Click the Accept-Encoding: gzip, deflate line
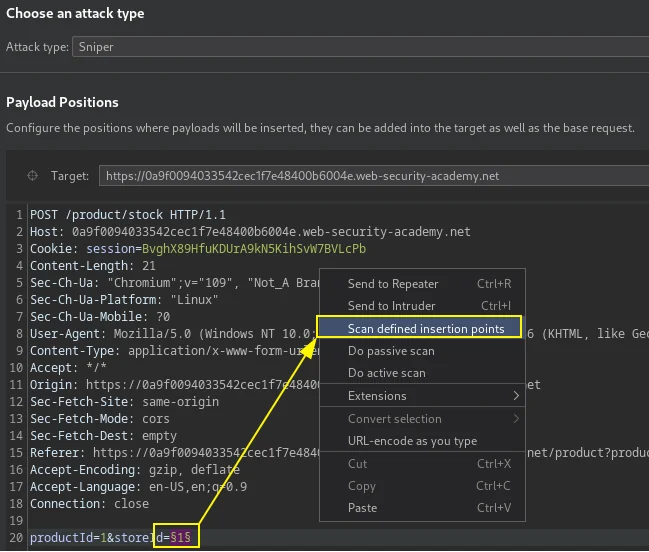Image resolution: width=649 pixels, height=552 pixels. coord(135,469)
